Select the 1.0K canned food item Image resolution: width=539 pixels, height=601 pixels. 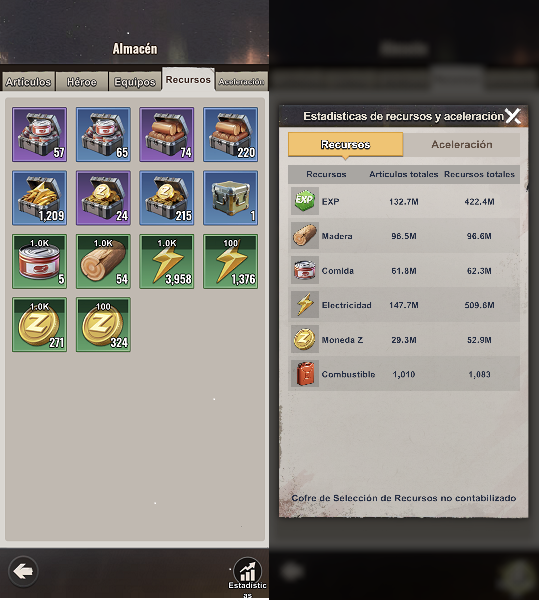tap(39, 261)
